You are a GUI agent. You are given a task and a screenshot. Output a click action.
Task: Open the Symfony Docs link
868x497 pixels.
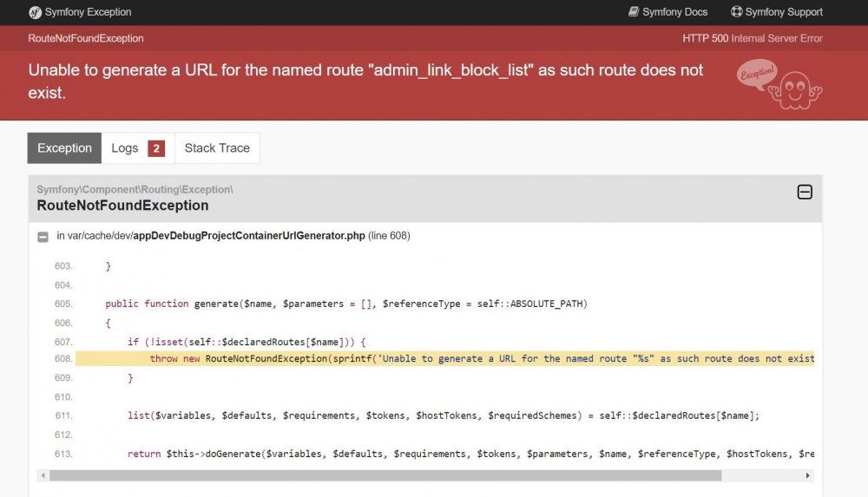(x=674, y=12)
